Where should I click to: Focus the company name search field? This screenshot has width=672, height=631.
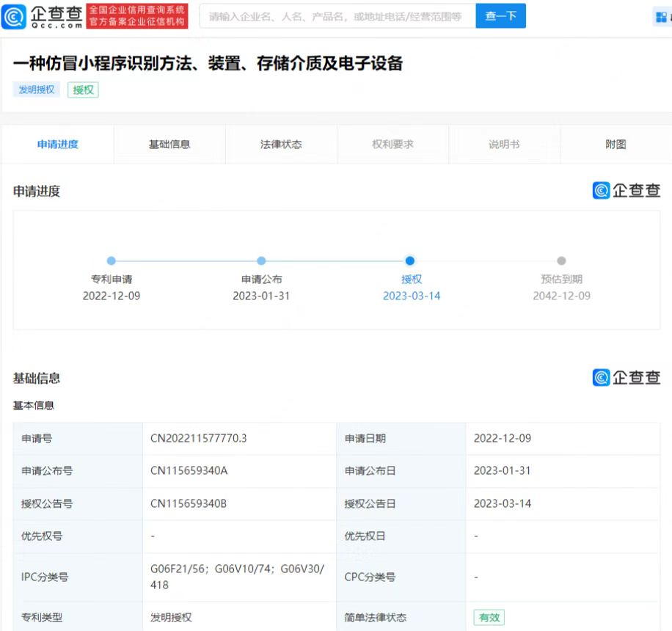click(x=337, y=16)
